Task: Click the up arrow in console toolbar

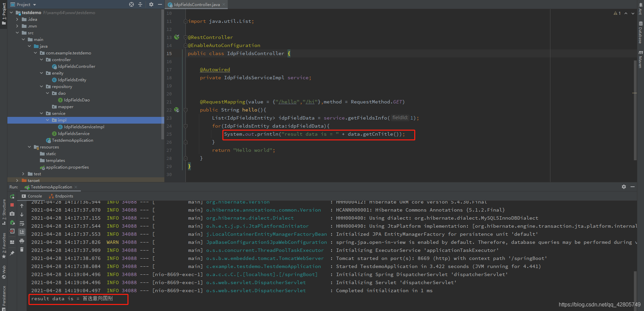Action: [22, 206]
